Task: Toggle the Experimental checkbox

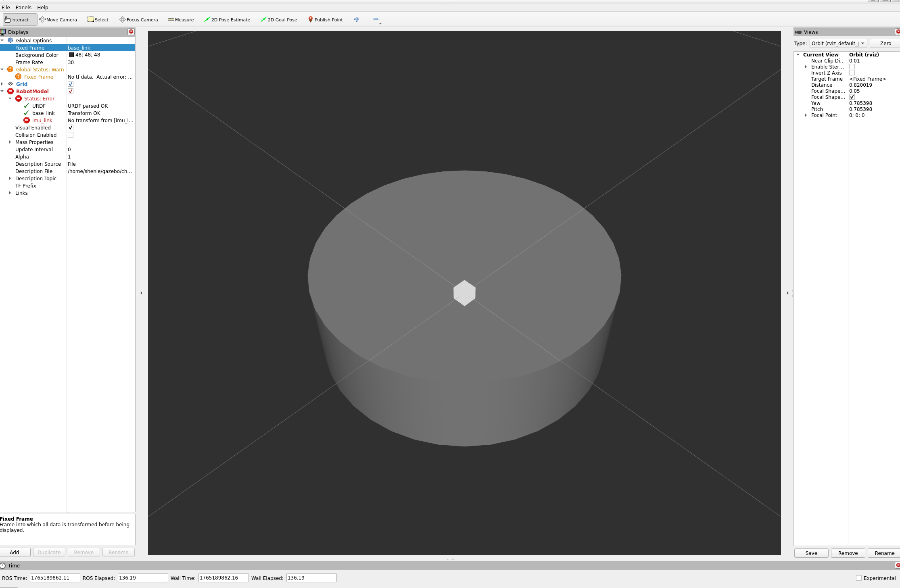Action: pyautogui.click(x=859, y=578)
